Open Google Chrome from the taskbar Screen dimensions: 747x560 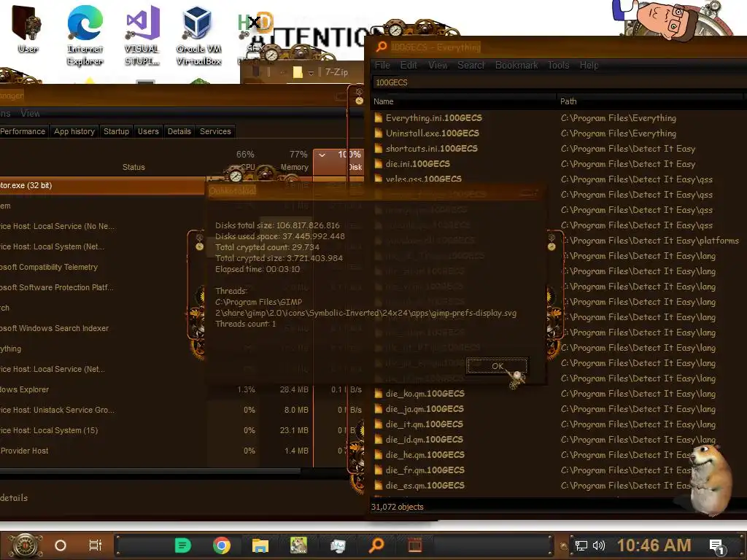click(222, 545)
